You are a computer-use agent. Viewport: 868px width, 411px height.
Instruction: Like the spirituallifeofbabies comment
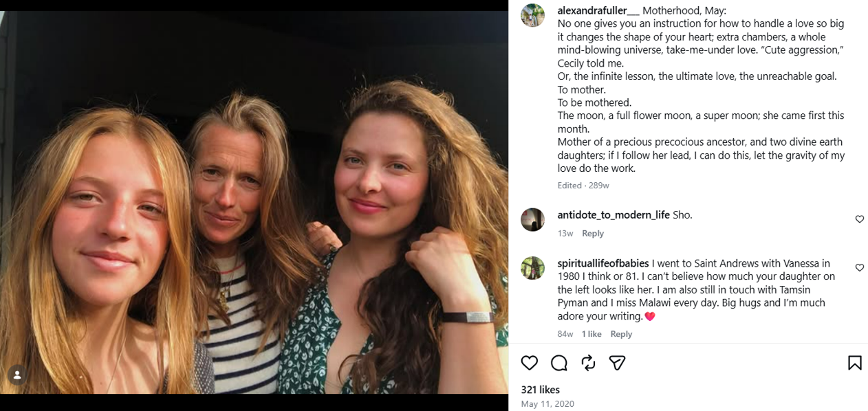coord(859,268)
